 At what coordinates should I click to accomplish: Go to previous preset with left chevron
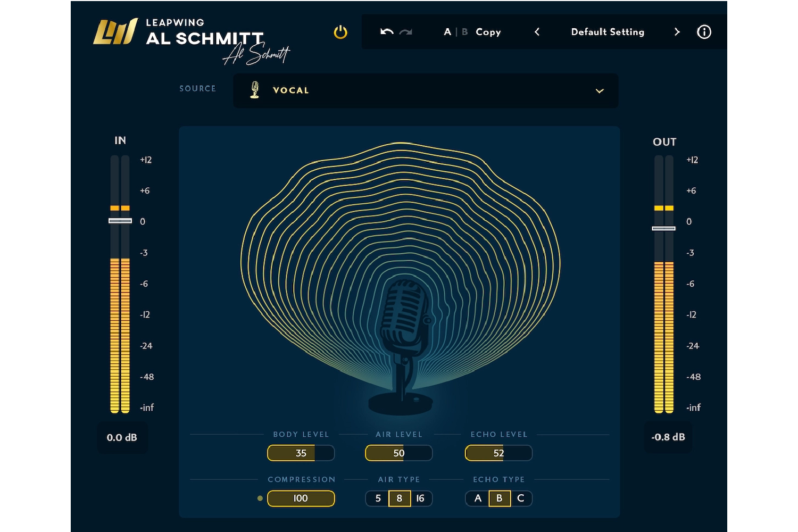click(537, 32)
